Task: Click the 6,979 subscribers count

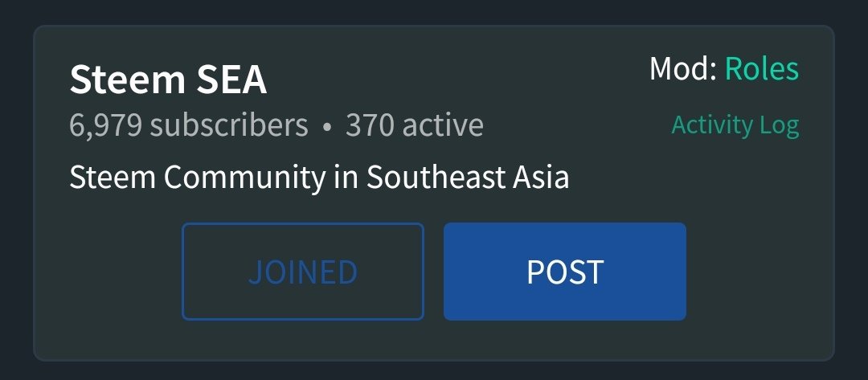Action: point(189,125)
